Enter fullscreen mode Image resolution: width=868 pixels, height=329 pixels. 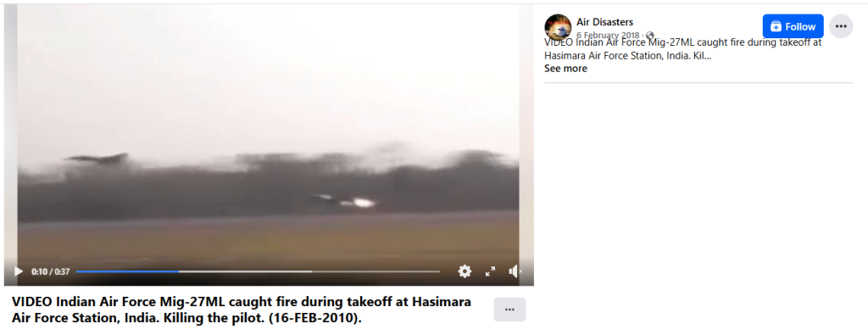pyautogui.click(x=490, y=271)
